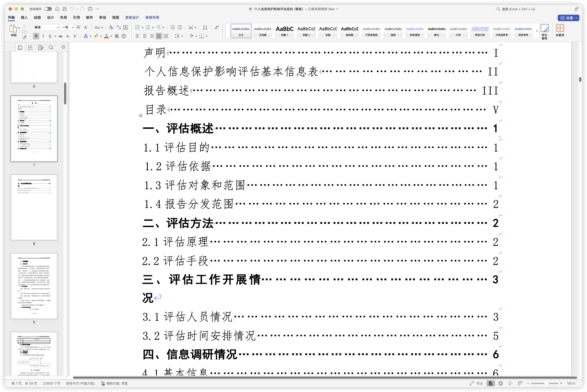The width and height of the screenshot is (587, 392).
Task: Increase font size with the larger A icon
Action: pos(79,27)
